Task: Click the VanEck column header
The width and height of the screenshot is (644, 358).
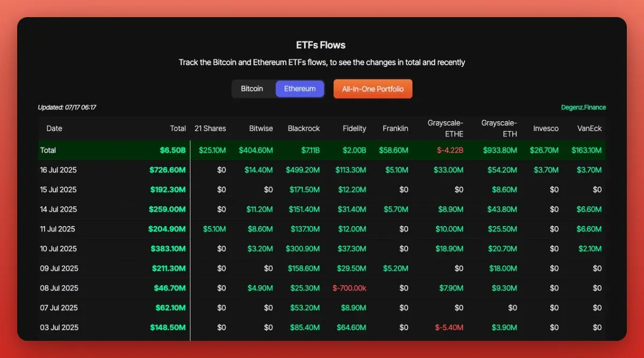Action: tap(589, 129)
